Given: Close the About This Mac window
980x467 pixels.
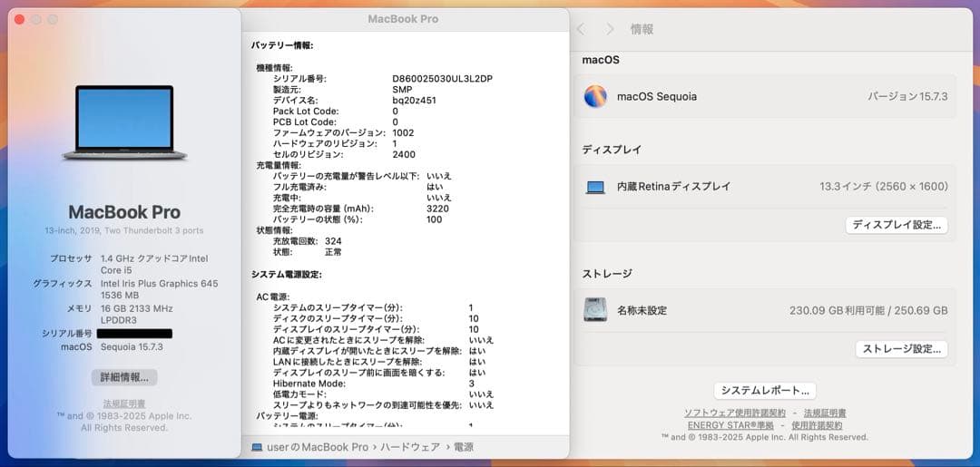Looking at the screenshot, I should tap(19, 20).
